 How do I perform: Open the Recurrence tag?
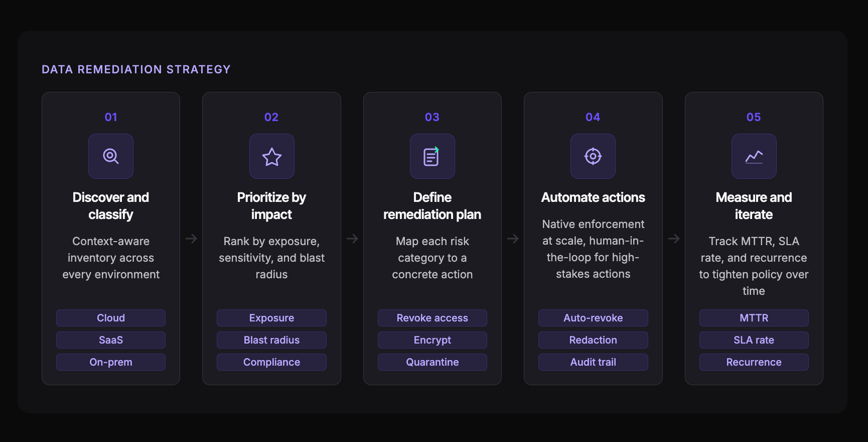[754, 362]
